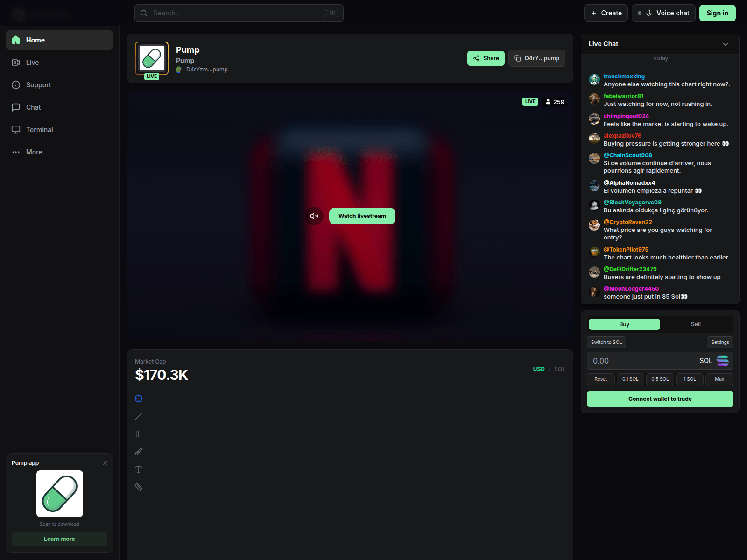747x560 pixels.
Task: Choose 1 SOL preset amount
Action: pyautogui.click(x=690, y=379)
